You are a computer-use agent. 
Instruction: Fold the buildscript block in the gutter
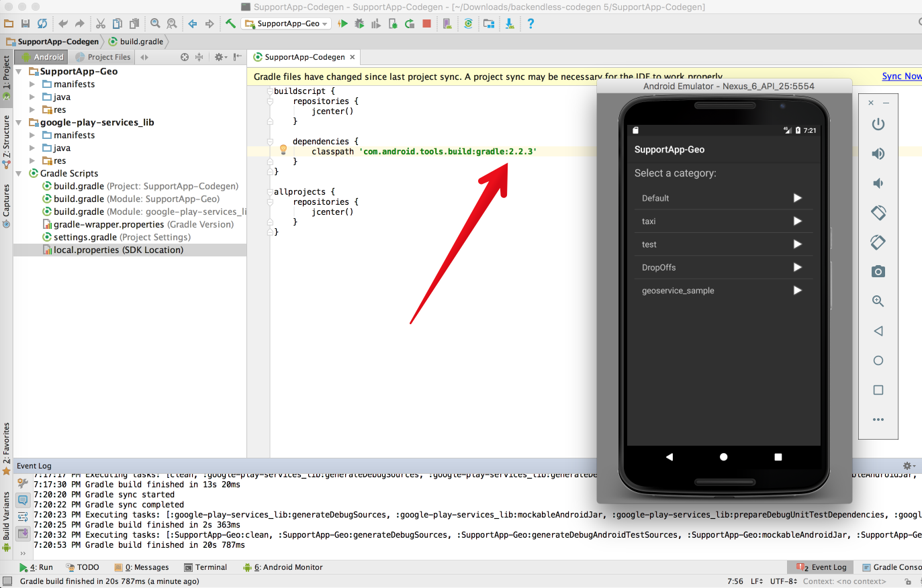point(270,91)
